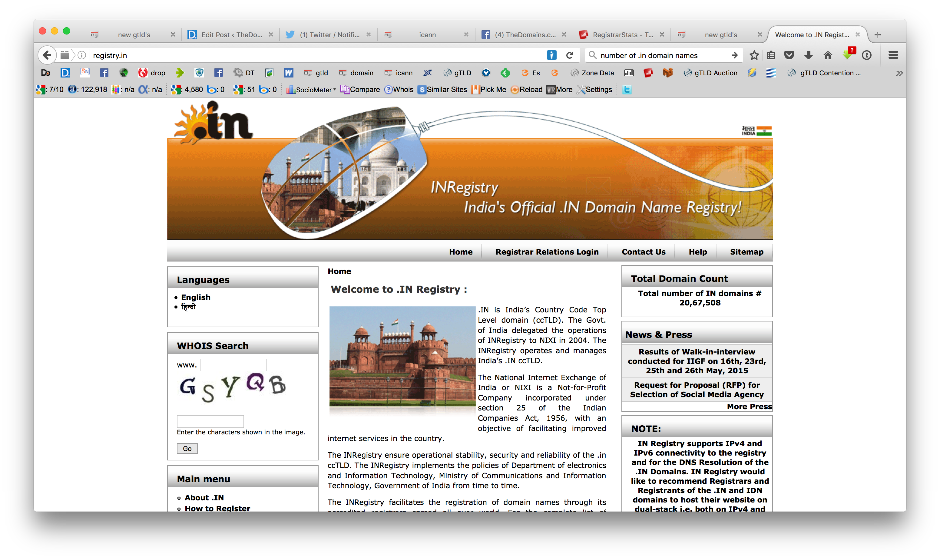Screen dimensions: 940x560
Task: Click the Contact Us navigation link
Action: pyautogui.click(x=643, y=252)
